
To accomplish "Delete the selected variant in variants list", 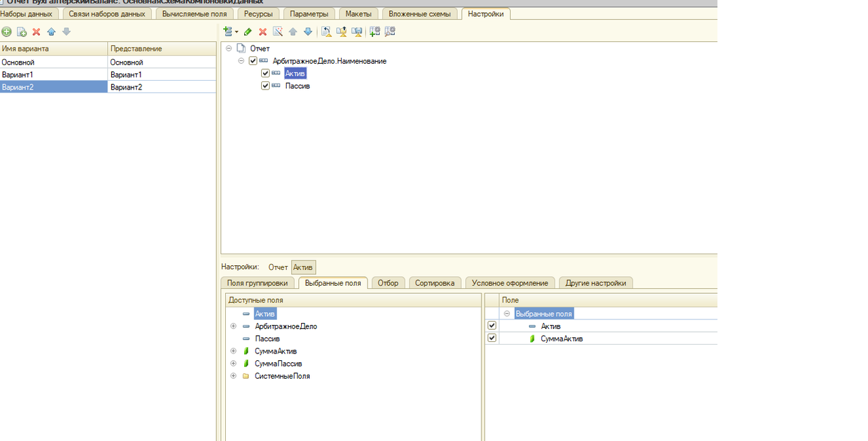I will point(37,32).
